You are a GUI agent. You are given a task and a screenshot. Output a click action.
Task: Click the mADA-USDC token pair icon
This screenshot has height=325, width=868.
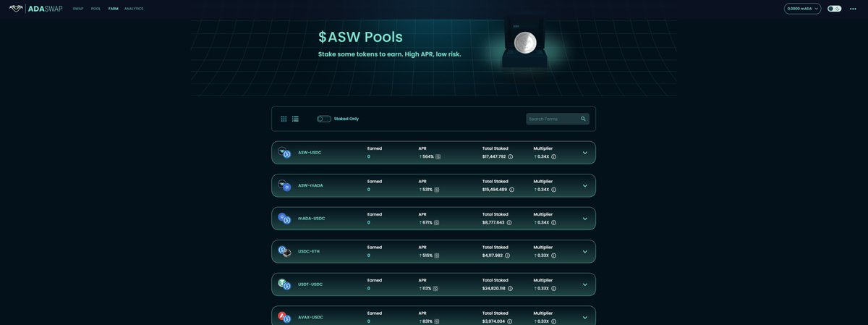[284, 219]
